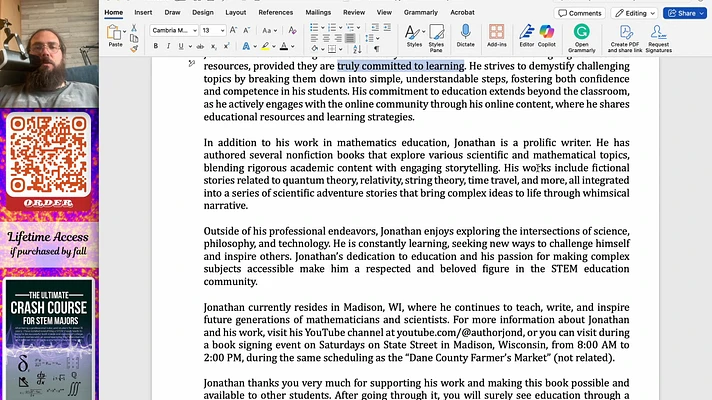Open the Grammarly tab
Image resolution: width=712 pixels, height=400 pixels.
coord(420,13)
